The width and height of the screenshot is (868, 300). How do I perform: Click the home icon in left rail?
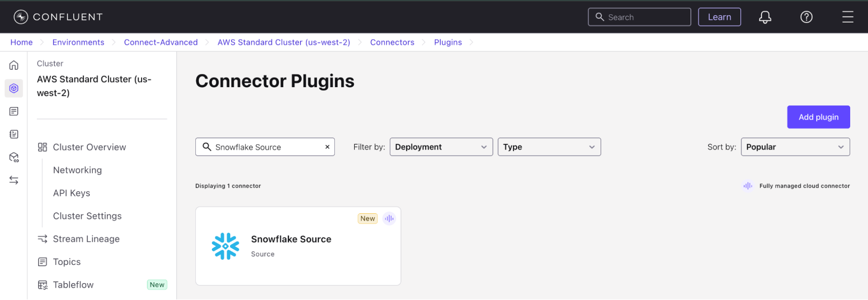tap(14, 65)
